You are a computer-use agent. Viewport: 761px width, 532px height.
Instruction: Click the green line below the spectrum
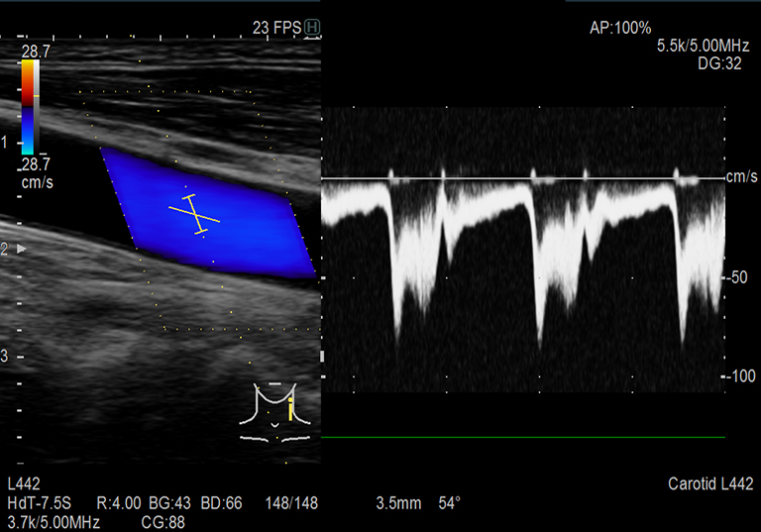[x=523, y=437]
